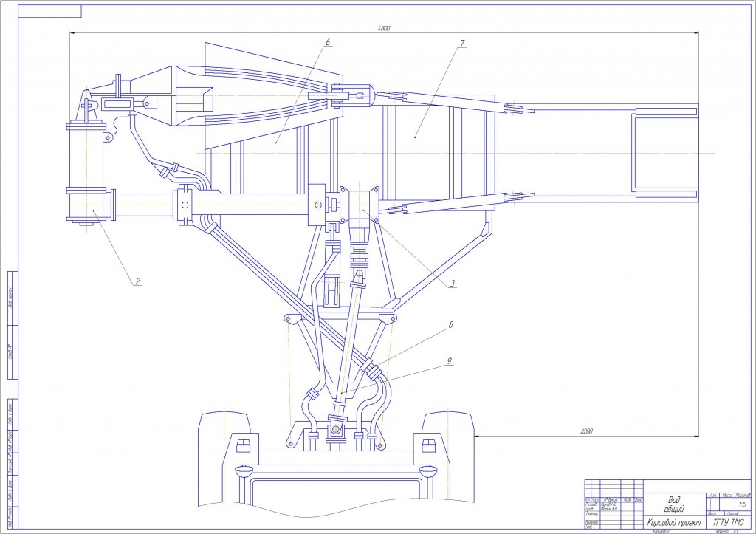Click the "1:15" scale value
The image size is (756, 534).
743,504
